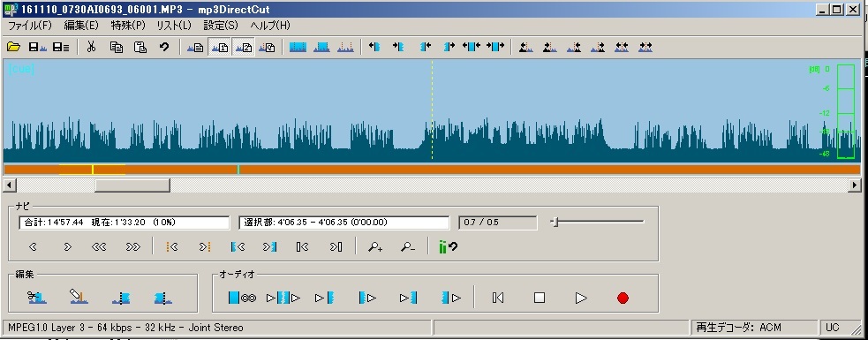Screen dimensions: 868x340
Task: Click the orange dotted waveform toolbar icon
Action: (345, 47)
